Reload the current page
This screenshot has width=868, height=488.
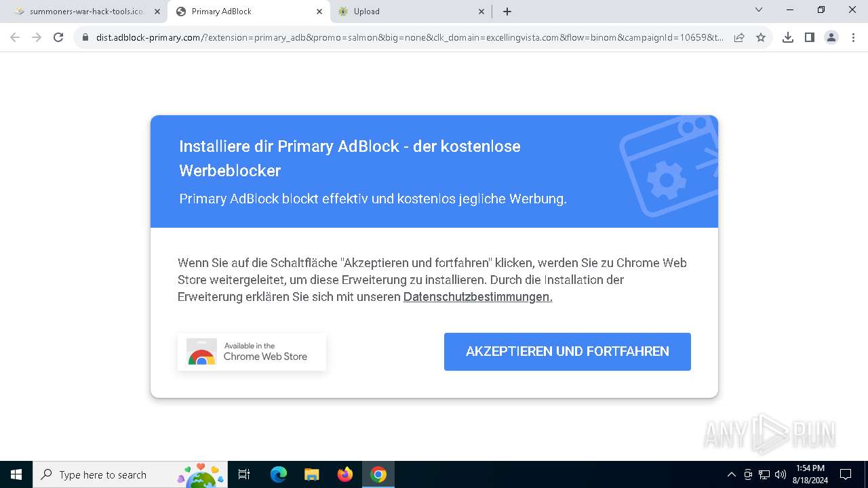(58, 37)
